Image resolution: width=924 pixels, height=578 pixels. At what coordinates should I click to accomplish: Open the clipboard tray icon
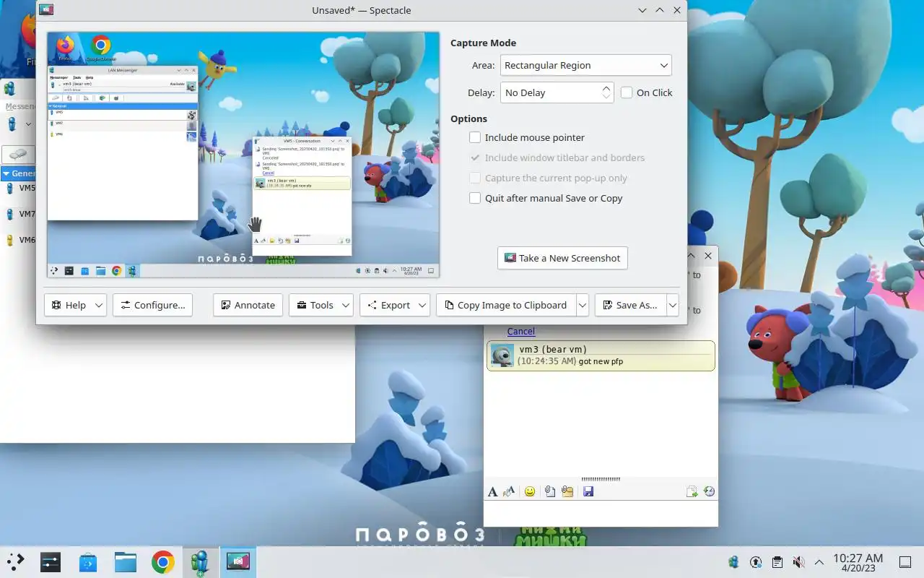click(777, 562)
